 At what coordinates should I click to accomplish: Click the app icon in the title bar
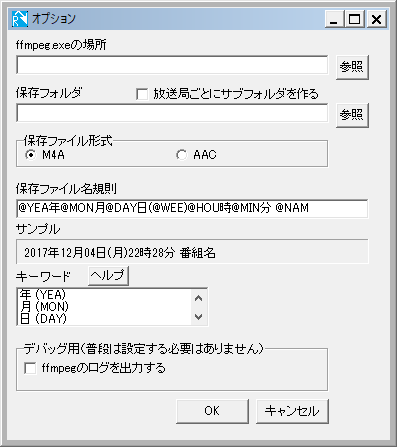[x=20, y=19]
